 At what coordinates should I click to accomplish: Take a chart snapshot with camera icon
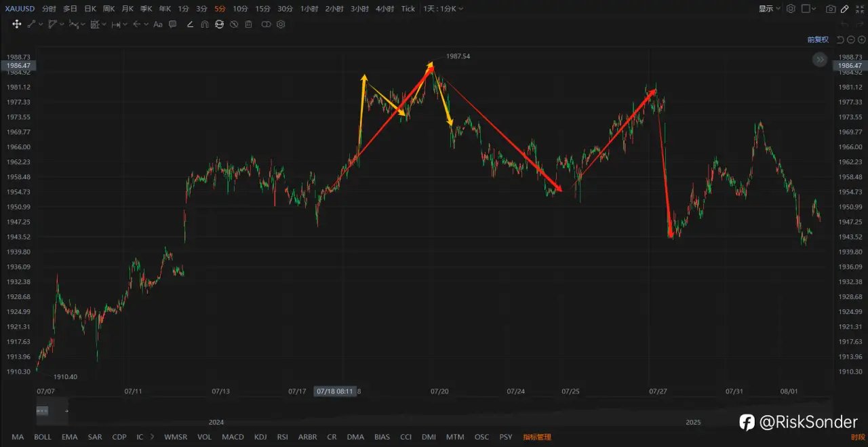831,9
